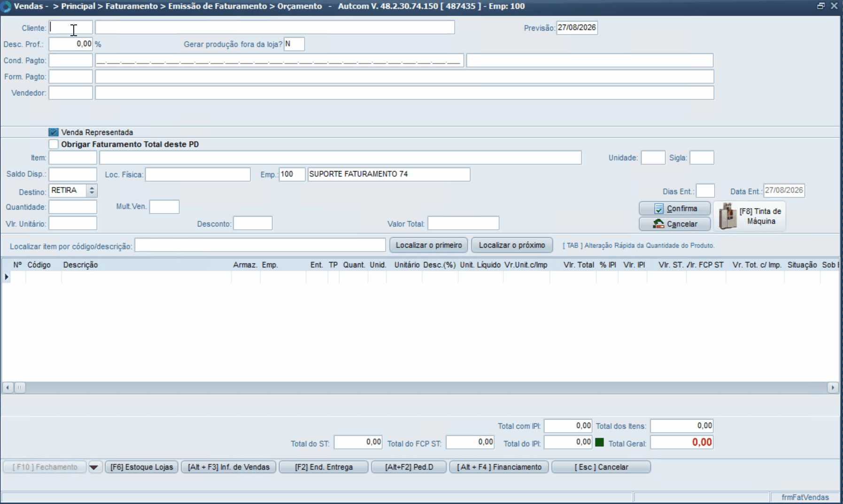Click the Form. Pagto code field
This screenshot has width=843, height=504.
click(71, 77)
